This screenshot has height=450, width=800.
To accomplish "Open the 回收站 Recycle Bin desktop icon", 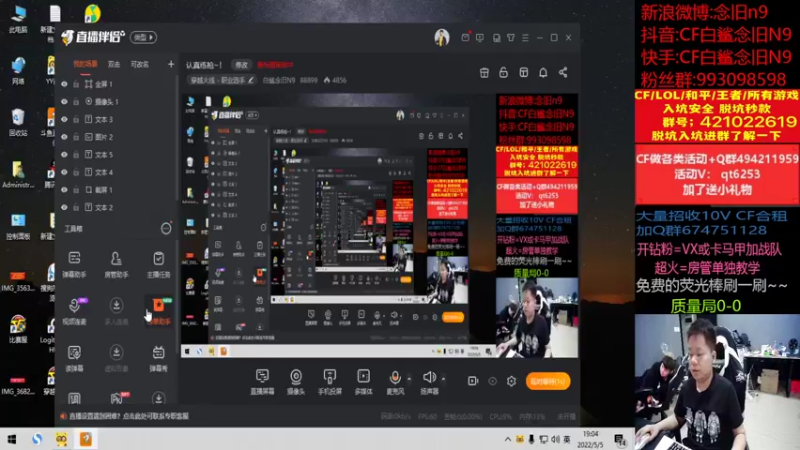I will click(18, 122).
